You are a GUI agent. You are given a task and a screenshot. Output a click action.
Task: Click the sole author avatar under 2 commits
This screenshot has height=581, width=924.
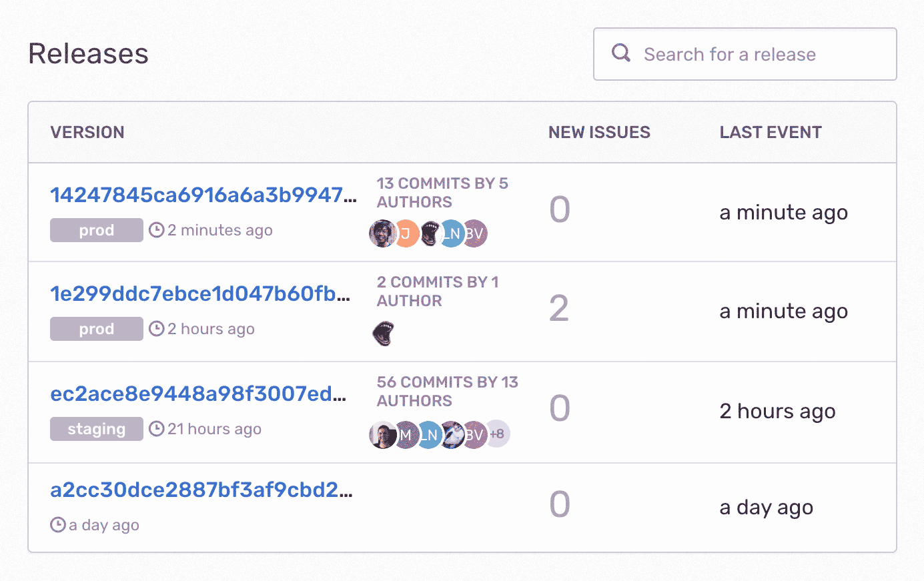(383, 334)
